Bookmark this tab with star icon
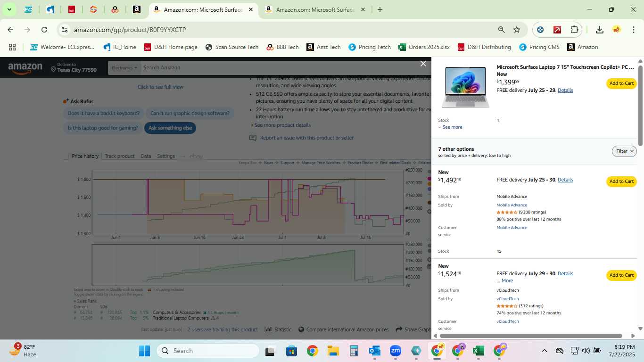Viewport: 644px width, 362px height. pyautogui.click(x=517, y=30)
